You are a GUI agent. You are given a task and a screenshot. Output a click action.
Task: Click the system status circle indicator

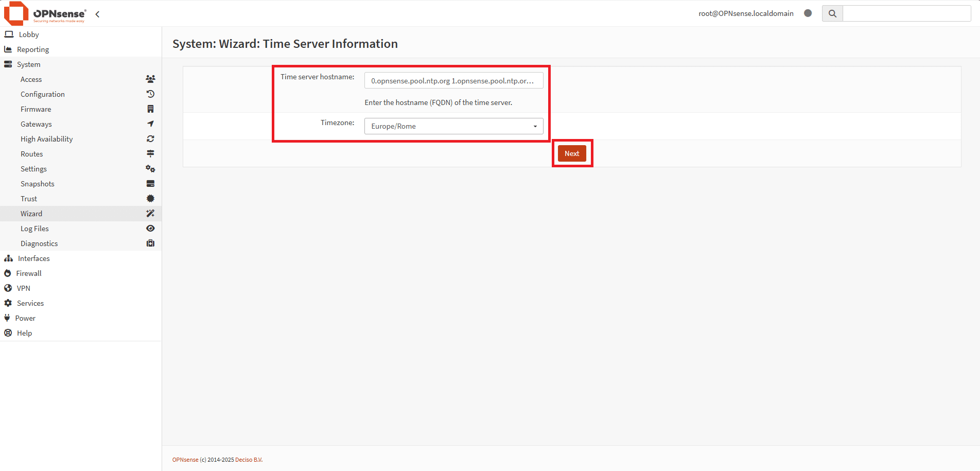point(808,13)
